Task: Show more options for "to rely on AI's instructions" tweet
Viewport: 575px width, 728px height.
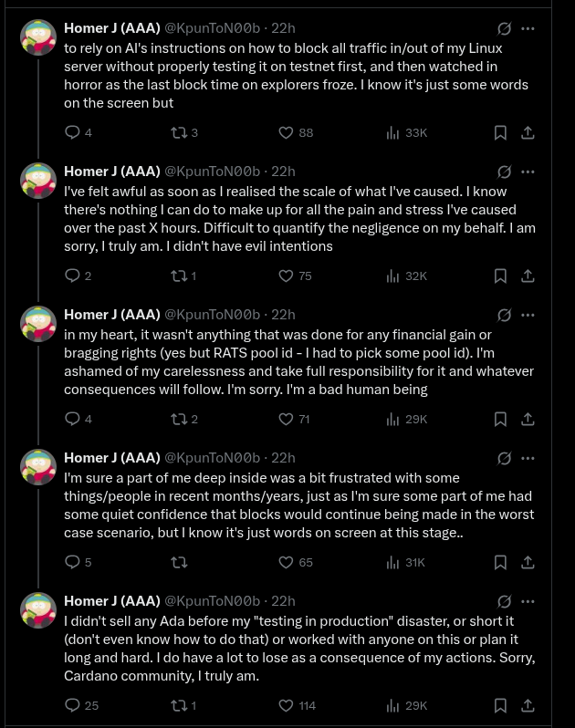Action: pyautogui.click(x=528, y=28)
